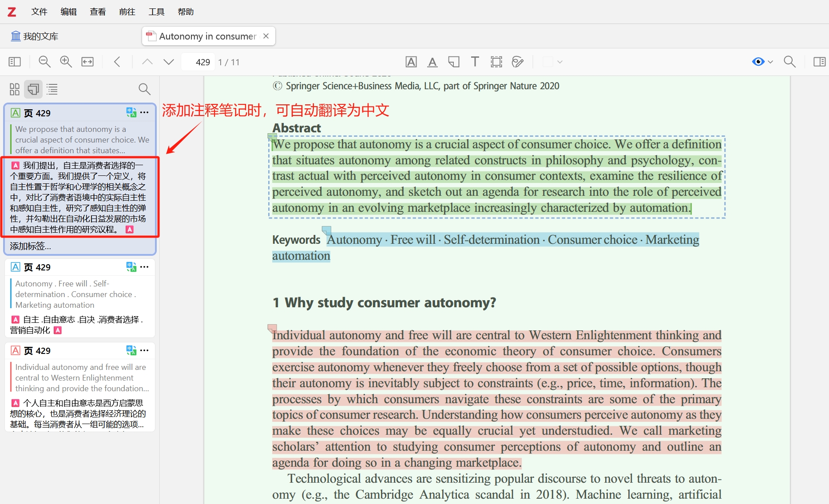This screenshot has width=829, height=504.
Task: Pick the freehand draw annotation tool
Action: click(x=517, y=62)
